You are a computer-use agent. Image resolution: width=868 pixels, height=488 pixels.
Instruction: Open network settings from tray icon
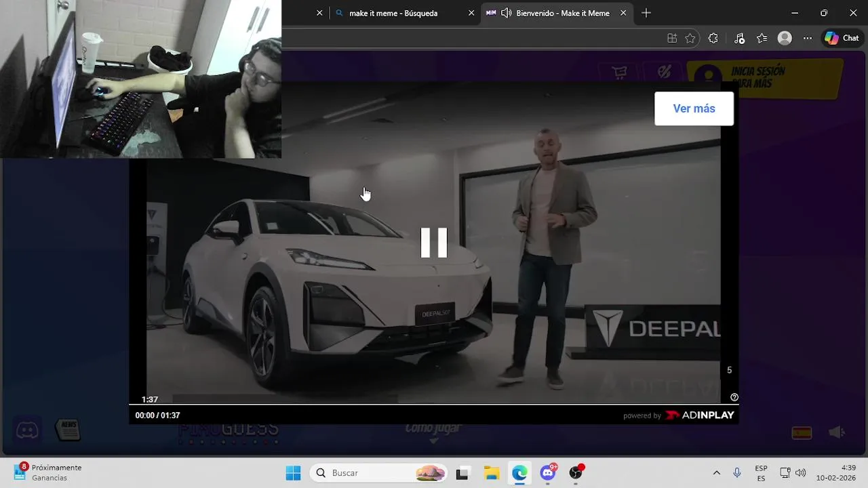coord(785,473)
